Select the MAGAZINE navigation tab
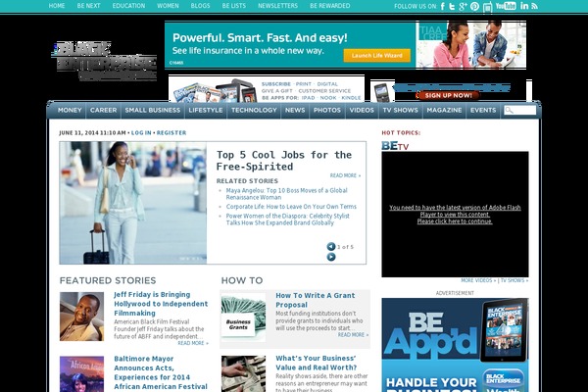Screen dimensions: 588x392 click(444, 110)
